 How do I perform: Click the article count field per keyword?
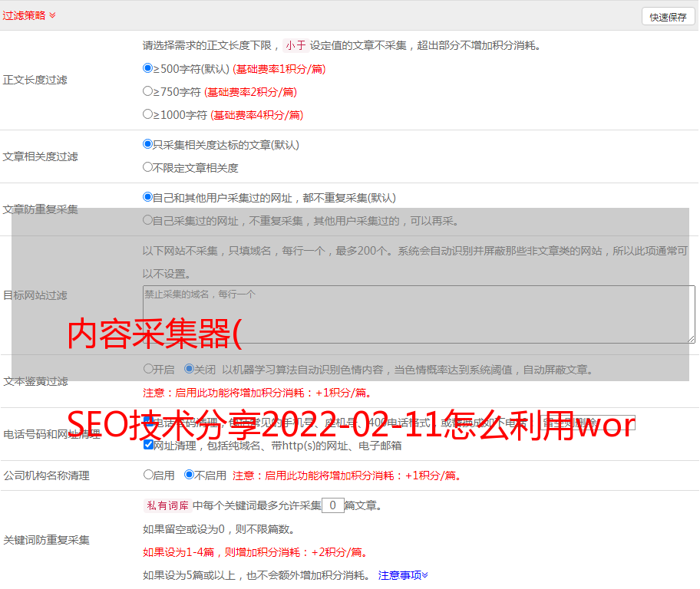(332, 505)
